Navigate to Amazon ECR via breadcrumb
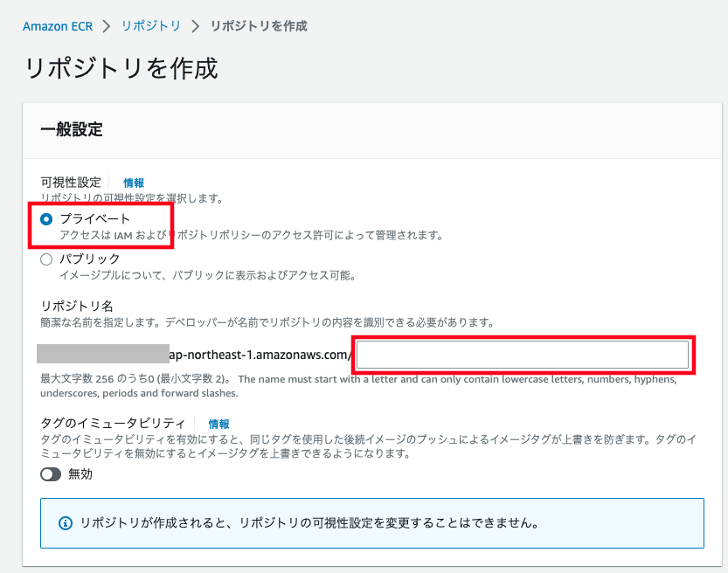The height and width of the screenshot is (573, 728). (x=58, y=26)
